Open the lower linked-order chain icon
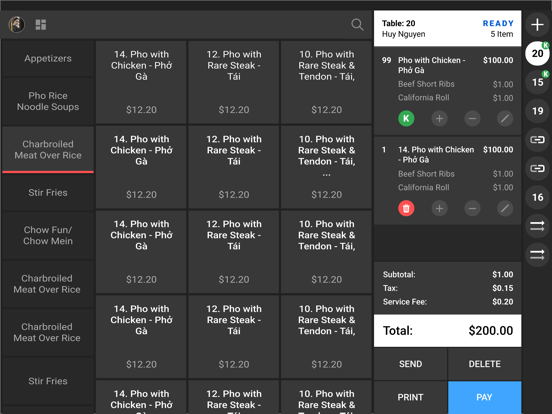The width and height of the screenshot is (552, 414). coord(537,169)
